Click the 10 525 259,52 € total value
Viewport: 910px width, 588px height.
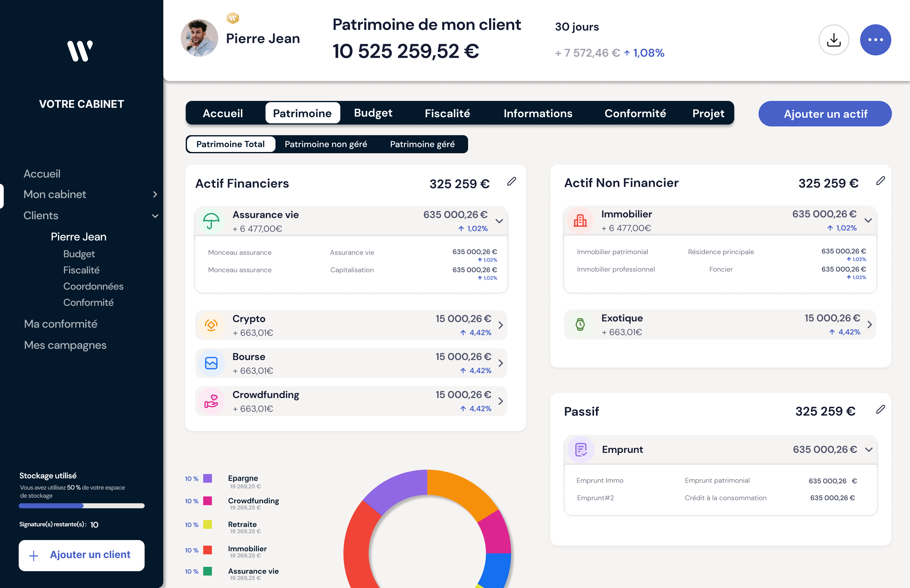[x=406, y=51]
